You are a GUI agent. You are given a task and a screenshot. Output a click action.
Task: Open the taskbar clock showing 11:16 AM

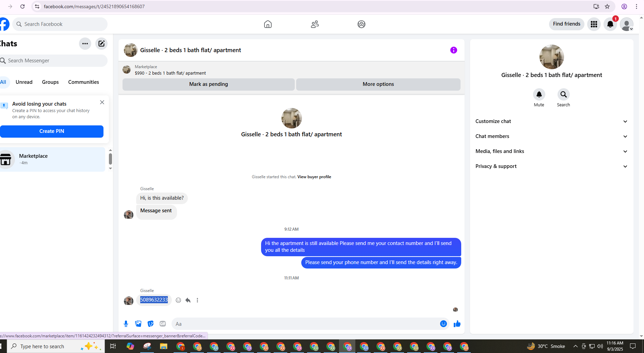(x=615, y=346)
